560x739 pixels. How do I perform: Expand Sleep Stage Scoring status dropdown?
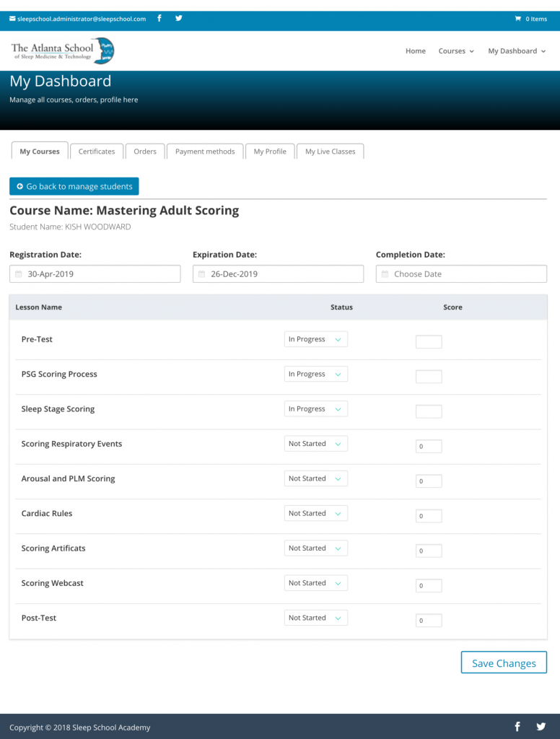point(315,409)
